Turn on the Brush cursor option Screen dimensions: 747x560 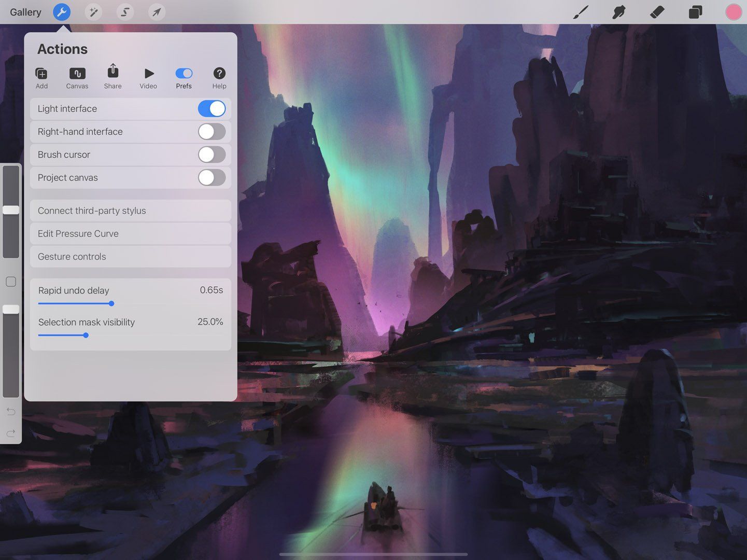point(212,155)
